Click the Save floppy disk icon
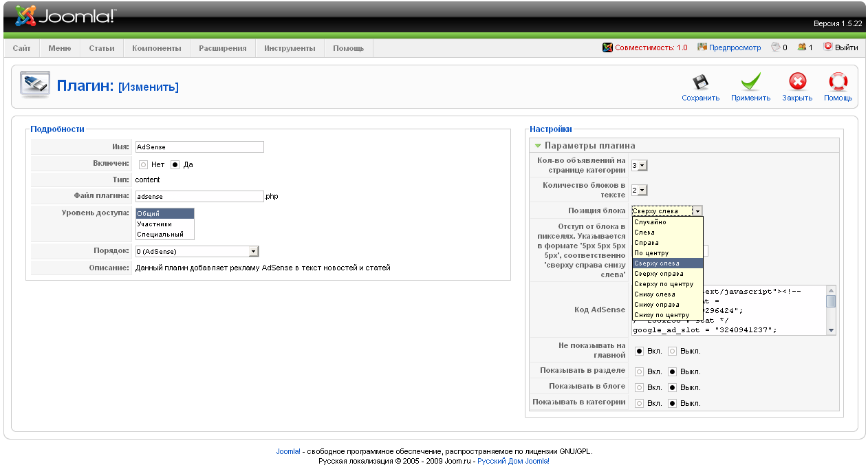The height and width of the screenshot is (476, 868). click(x=700, y=82)
